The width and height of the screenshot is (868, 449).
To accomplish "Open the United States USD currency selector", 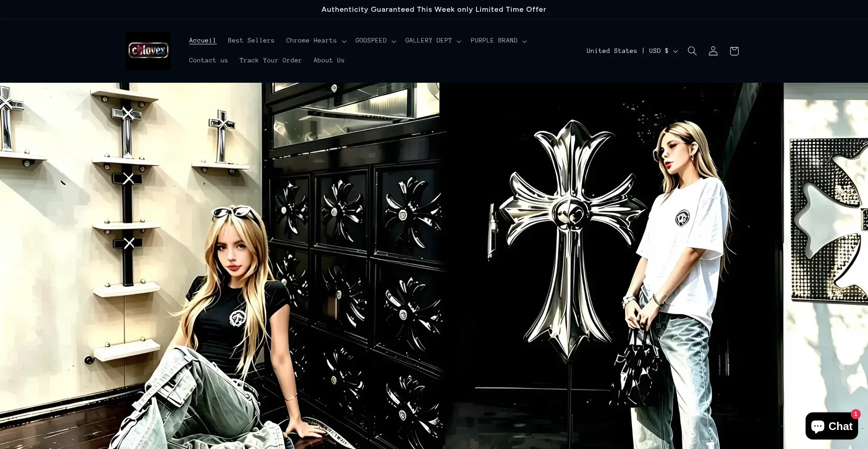I will (x=632, y=51).
